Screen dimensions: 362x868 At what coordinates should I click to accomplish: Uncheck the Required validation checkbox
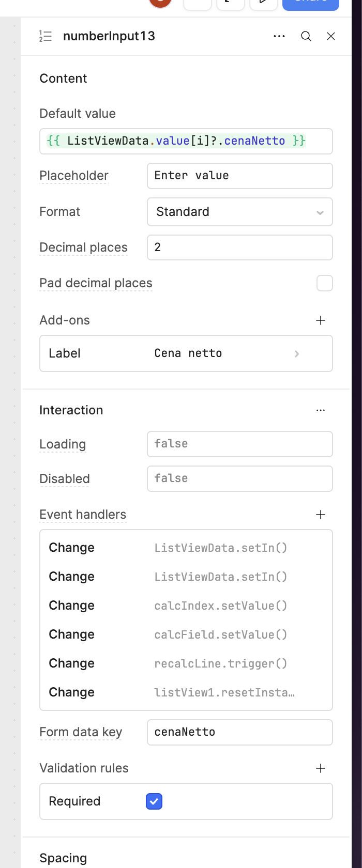point(154,801)
